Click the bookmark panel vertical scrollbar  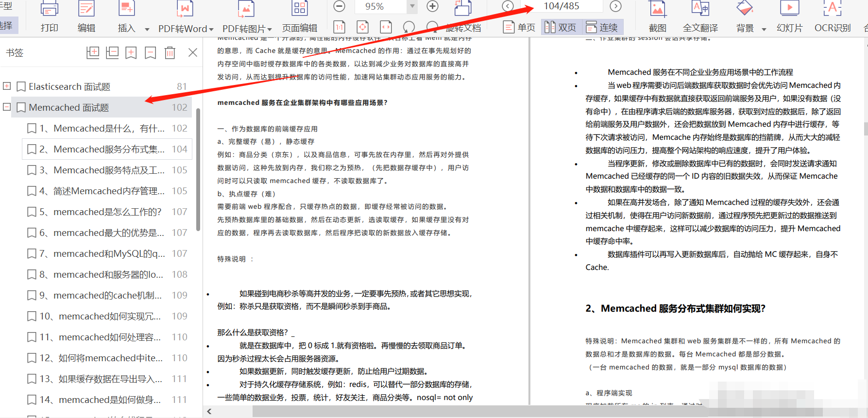click(x=198, y=170)
